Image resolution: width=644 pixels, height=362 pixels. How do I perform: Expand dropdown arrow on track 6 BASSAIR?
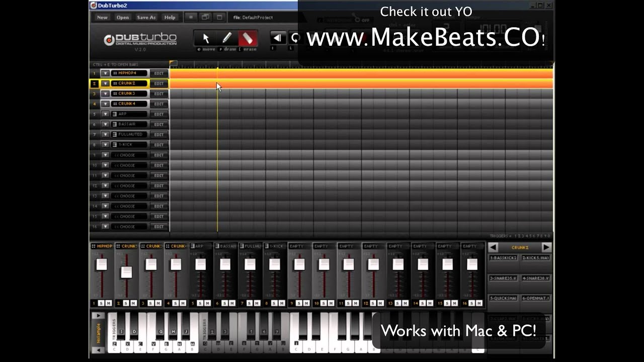(105, 124)
